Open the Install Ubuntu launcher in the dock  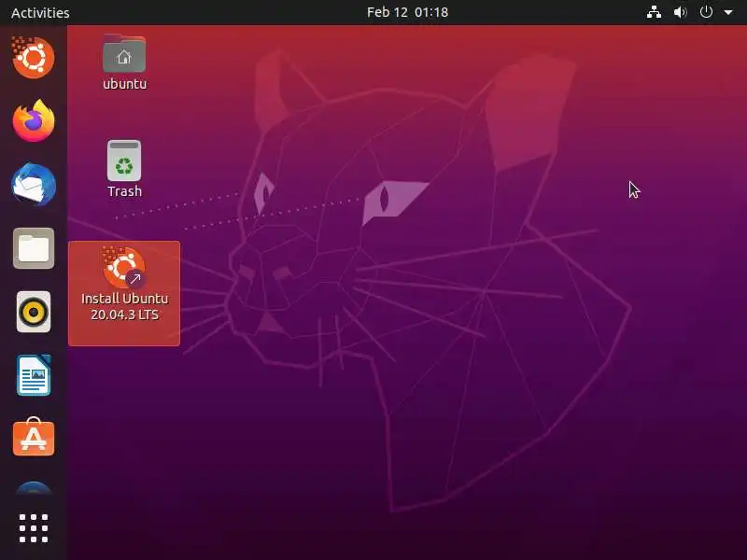pyautogui.click(x=33, y=57)
